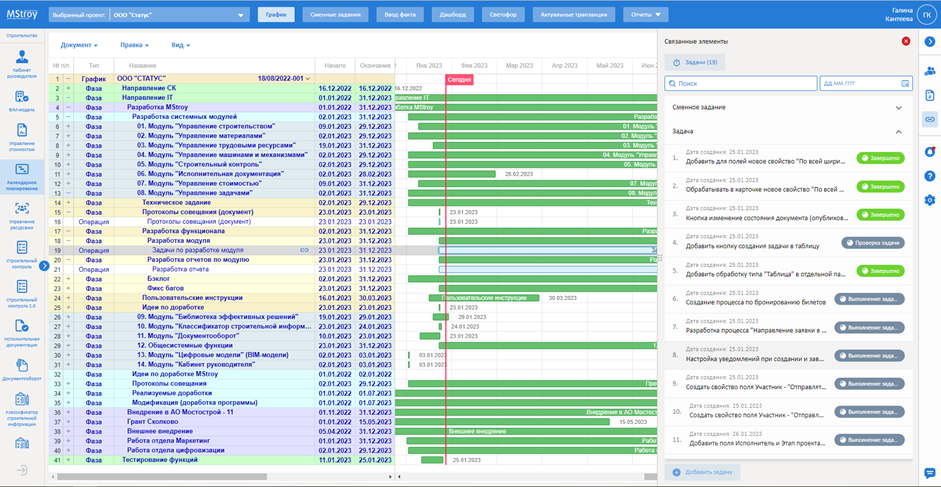The height and width of the screenshot is (487, 941).
Task: Click the chat bubble icon bottom right
Action: click(x=930, y=473)
